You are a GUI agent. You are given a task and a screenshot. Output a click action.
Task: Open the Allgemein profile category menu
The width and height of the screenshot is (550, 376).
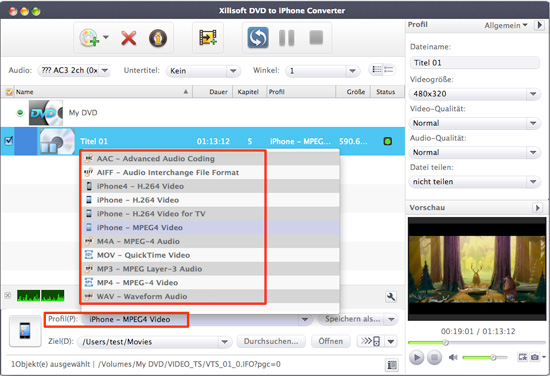(x=506, y=25)
